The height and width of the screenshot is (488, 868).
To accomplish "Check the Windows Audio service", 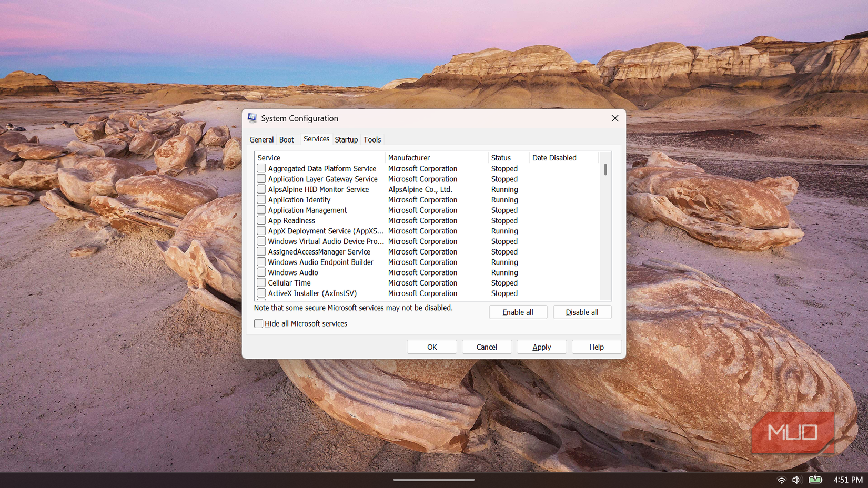I will coord(261,272).
